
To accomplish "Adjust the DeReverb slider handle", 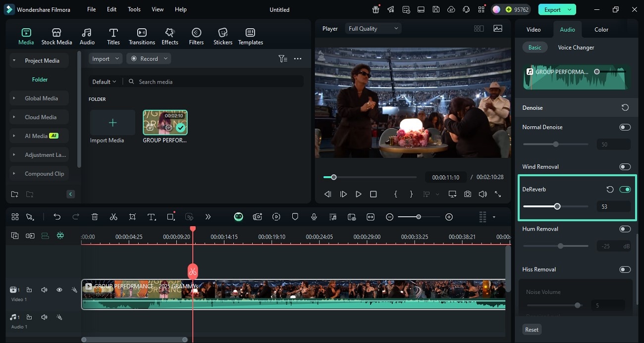I will pos(557,206).
